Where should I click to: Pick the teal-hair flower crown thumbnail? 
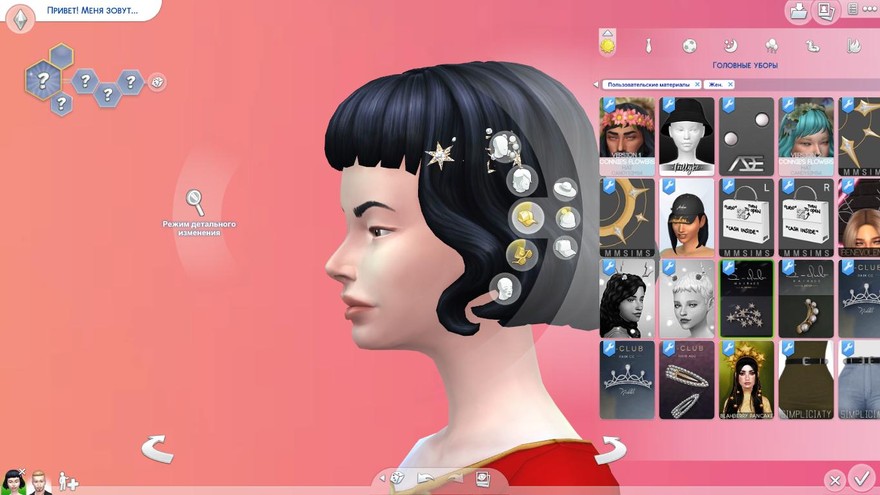click(806, 137)
